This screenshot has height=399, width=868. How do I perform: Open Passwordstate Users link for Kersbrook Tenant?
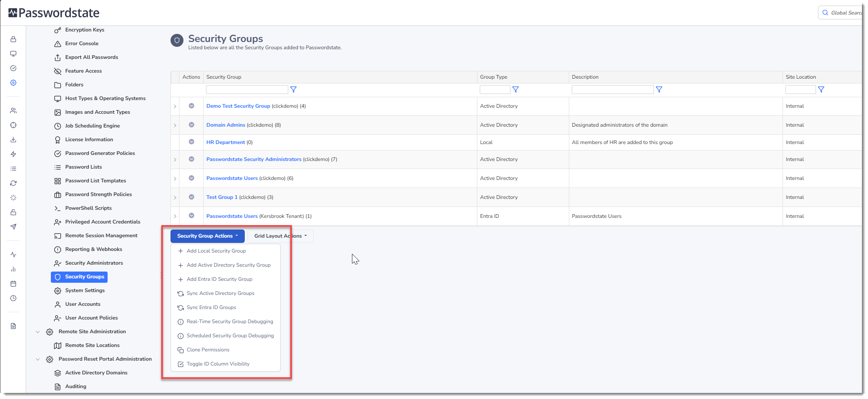(x=232, y=216)
